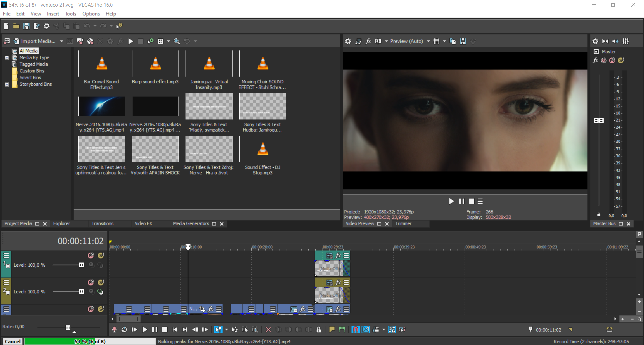Select the Zoom edit tool

point(255,330)
